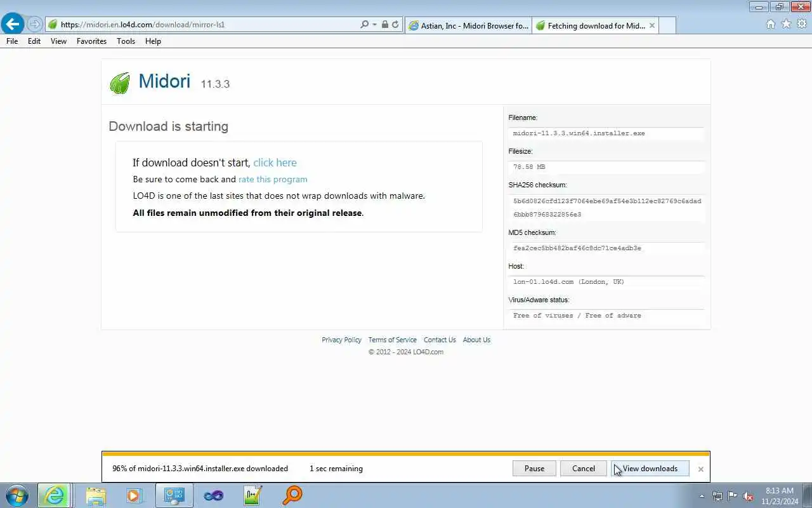
Task: Click the blue infinity loop taskbar icon
Action: 213,495
